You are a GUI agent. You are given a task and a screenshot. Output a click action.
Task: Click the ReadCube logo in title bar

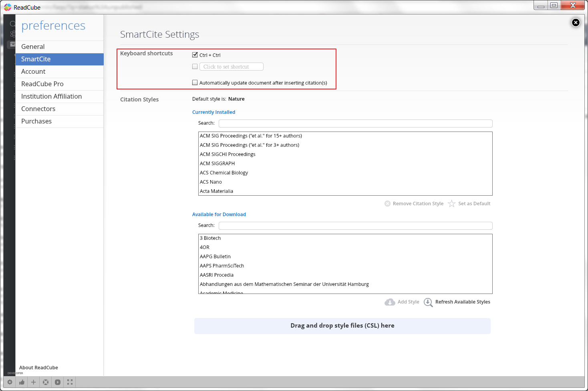click(8, 7)
